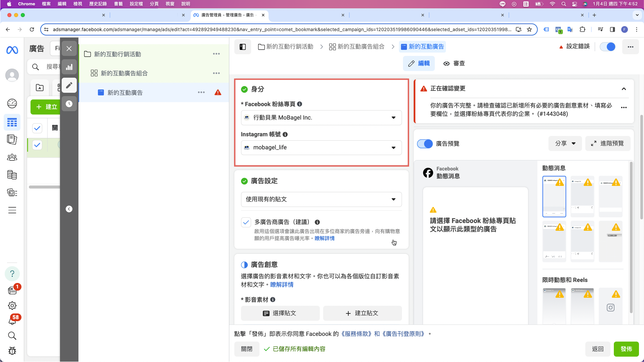This screenshot has width=644, height=362.
Task: Open Settings gear icon in sidebar
Action: click(12, 305)
